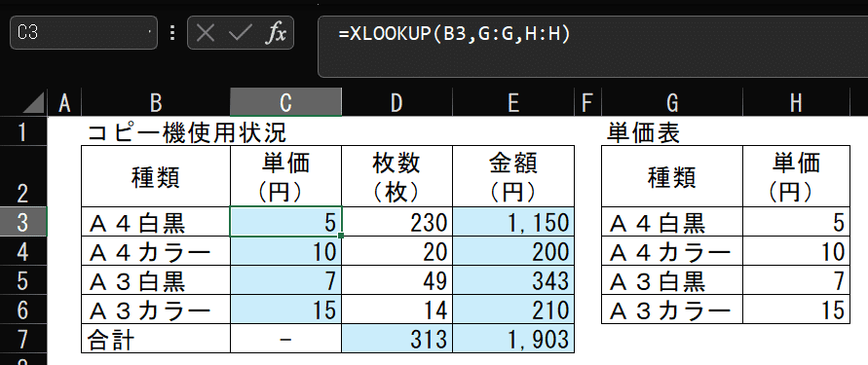This screenshot has height=365, width=868.
Task: Select row 7 header
Action: [x=23, y=339]
